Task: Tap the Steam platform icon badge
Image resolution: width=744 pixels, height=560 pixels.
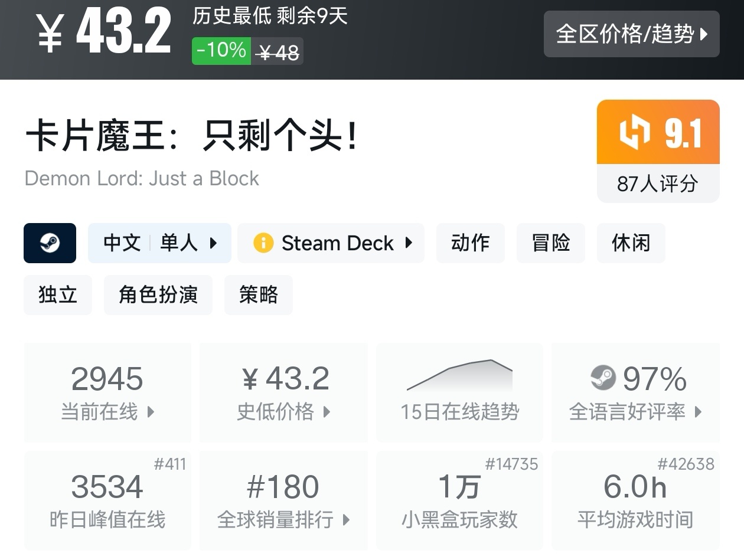Action: tap(50, 243)
